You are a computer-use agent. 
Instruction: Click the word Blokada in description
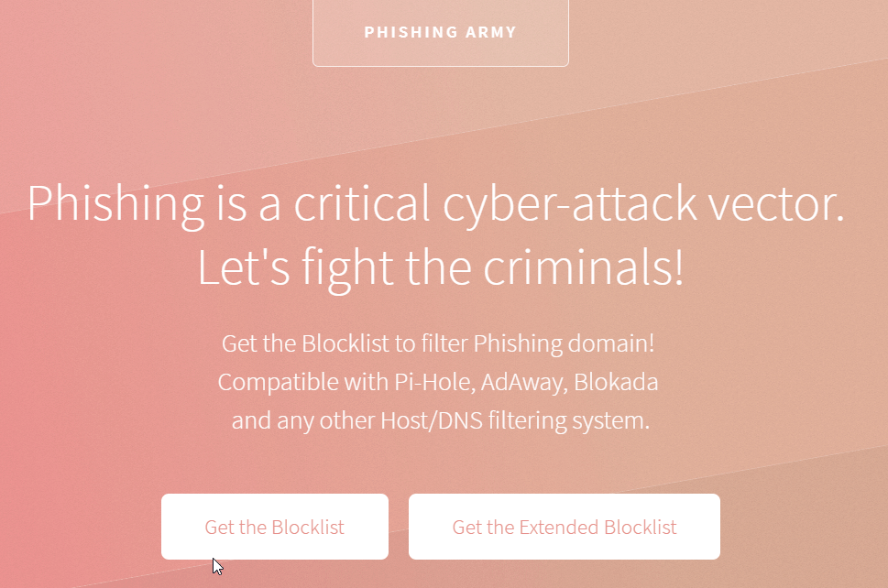tap(616, 382)
